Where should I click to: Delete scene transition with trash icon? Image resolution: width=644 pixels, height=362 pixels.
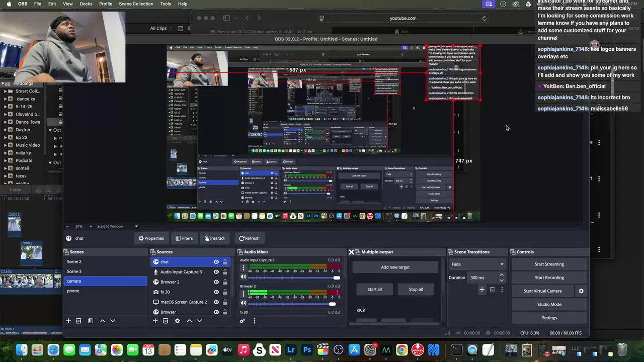[x=492, y=290]
